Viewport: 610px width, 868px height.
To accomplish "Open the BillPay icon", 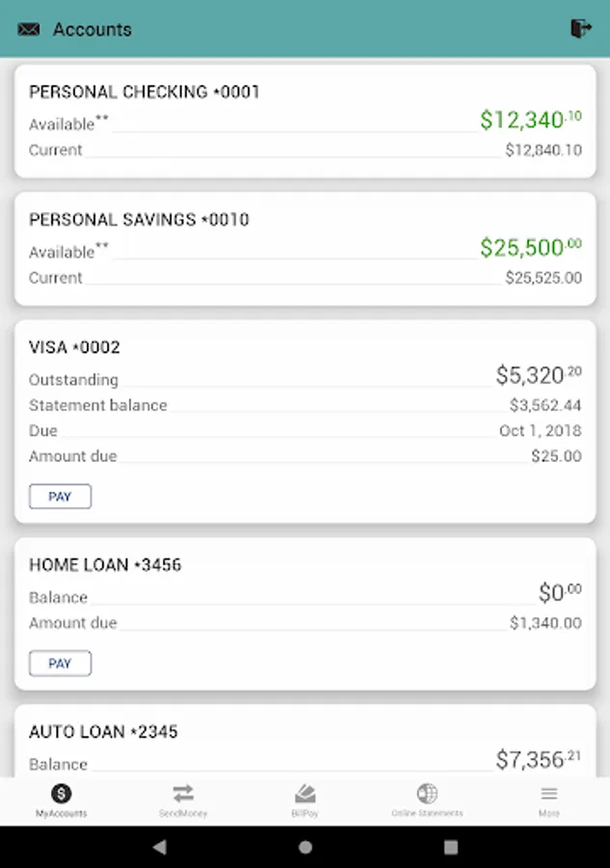I will 305,794.
